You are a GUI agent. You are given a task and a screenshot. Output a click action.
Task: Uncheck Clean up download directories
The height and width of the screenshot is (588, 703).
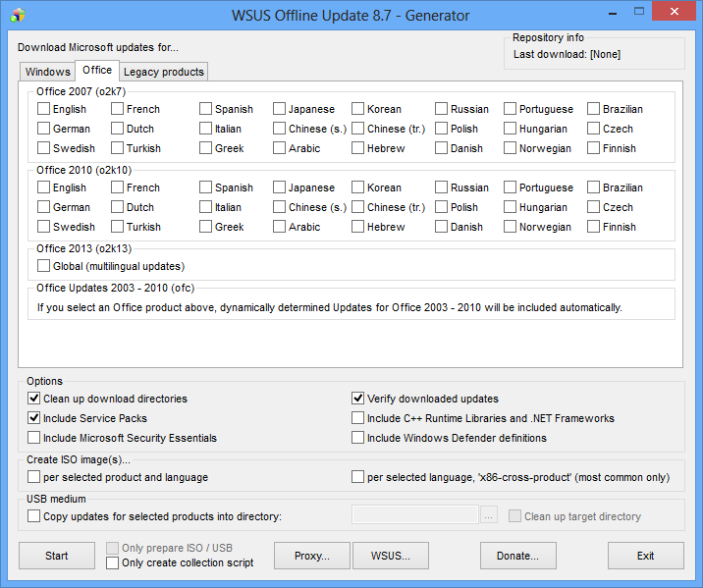34,399
